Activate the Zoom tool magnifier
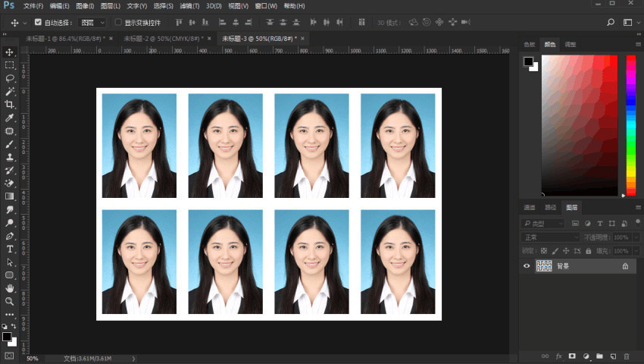This screenshot has width=644, height=364. tap(10, 301)
